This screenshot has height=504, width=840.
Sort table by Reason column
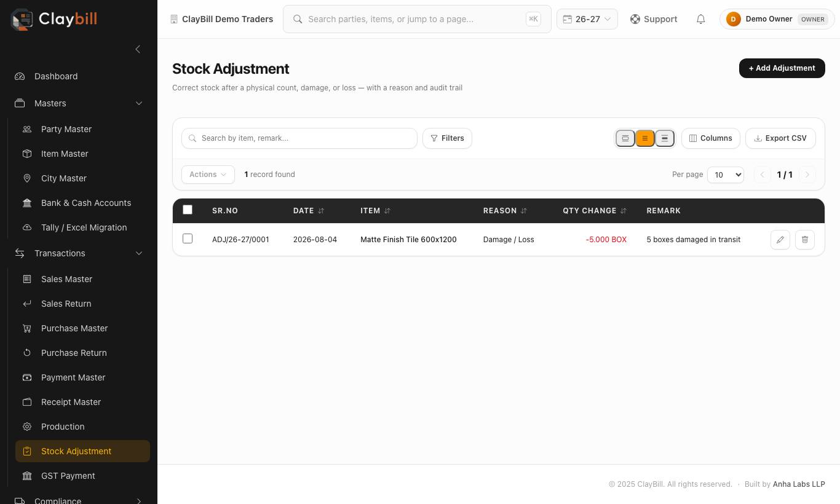(x=505, y=211)
